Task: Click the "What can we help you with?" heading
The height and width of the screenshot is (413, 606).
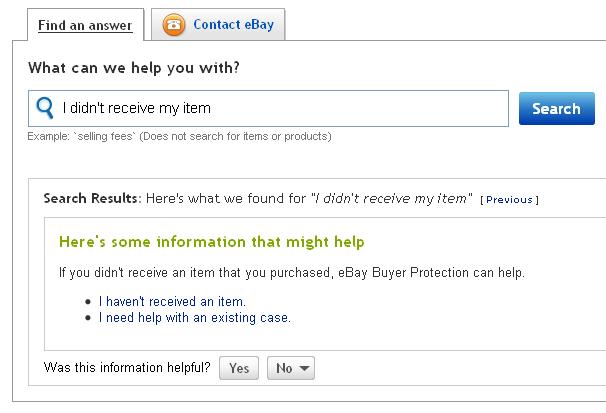Action: (133, 69)
